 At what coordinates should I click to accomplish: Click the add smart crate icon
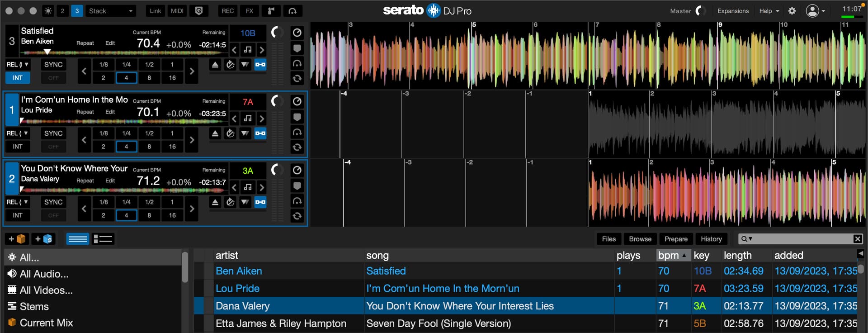(x=44, y=239)
